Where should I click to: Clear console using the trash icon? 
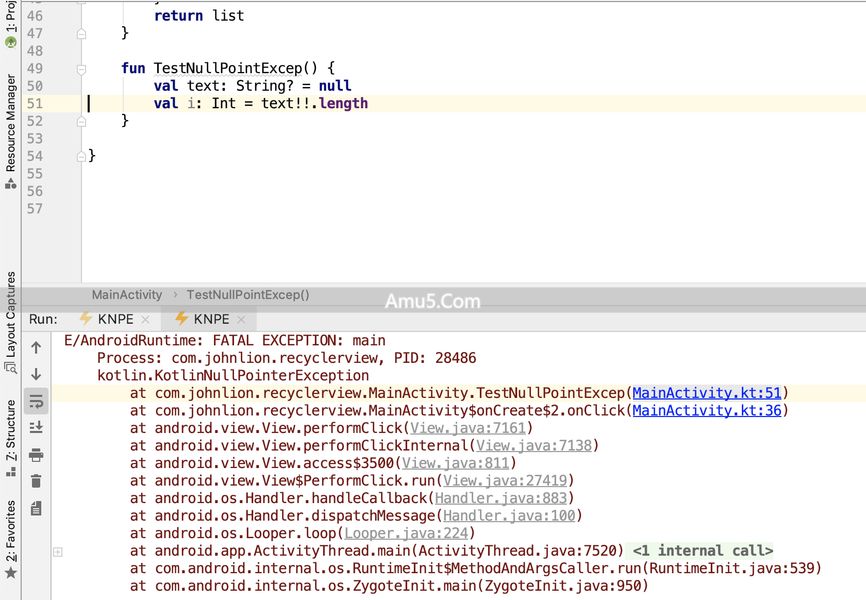pyautogui.click(x=36, y=481)
